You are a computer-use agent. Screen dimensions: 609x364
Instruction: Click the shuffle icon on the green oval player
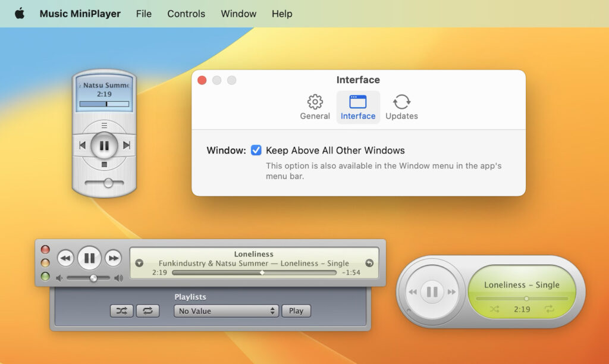[494, 309]
